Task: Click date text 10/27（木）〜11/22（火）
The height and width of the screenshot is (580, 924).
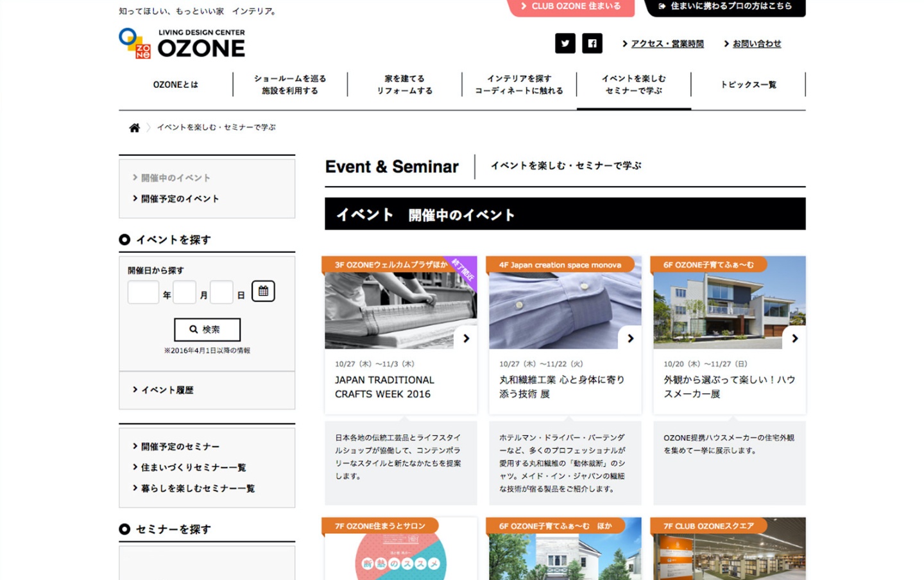Action: 541,364
